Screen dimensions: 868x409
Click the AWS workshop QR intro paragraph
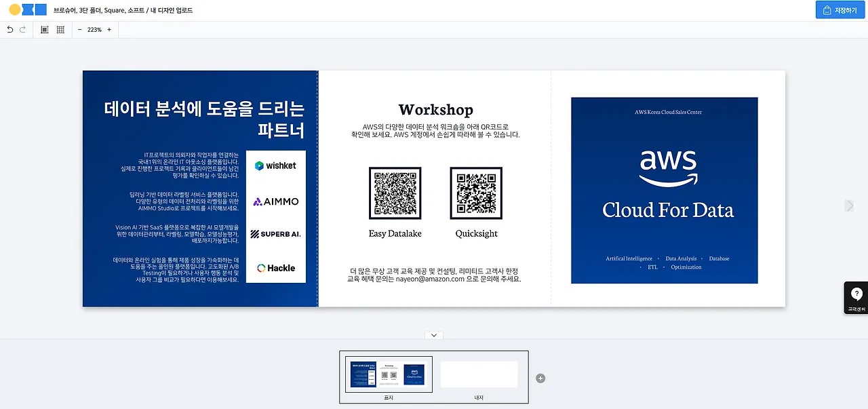point(435,130)
